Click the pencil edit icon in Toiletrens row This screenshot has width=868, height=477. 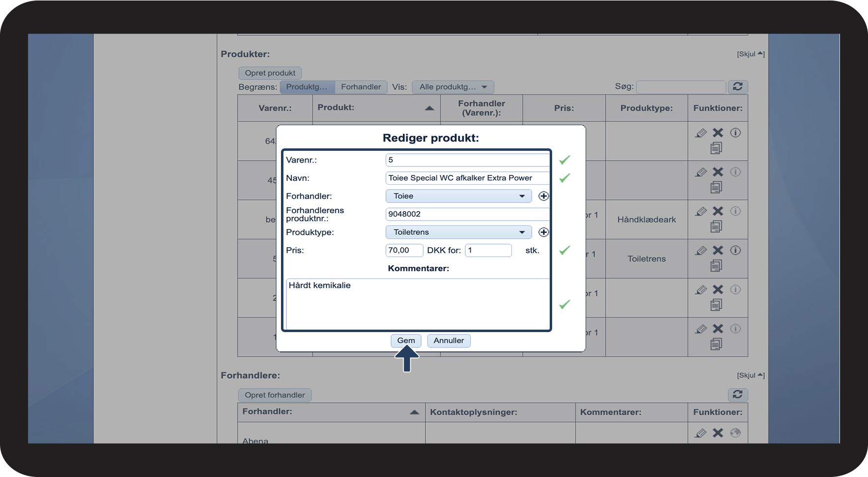701,251
